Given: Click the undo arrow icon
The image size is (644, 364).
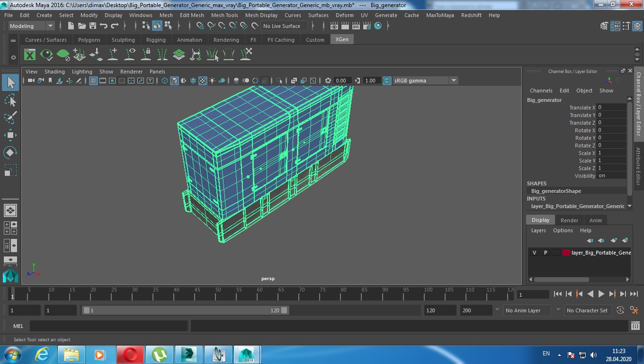Looking at the screenshot, I should coord(104,26).
